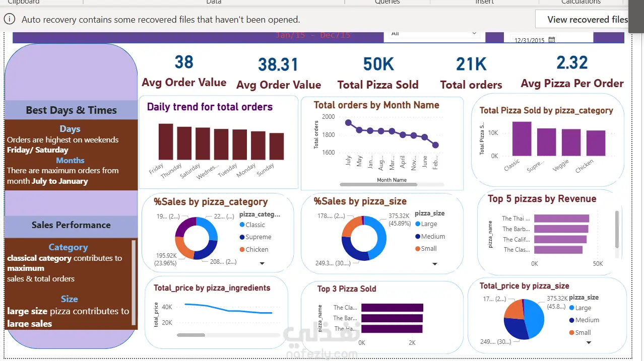Click vertical scrollbar in Top 5 pizzas by Revenue

(x=617, y=229)
